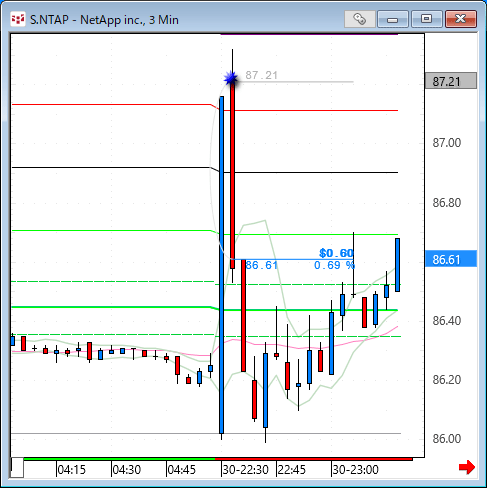Click the CQG chart icon in title bar

(x=18, y=19)
